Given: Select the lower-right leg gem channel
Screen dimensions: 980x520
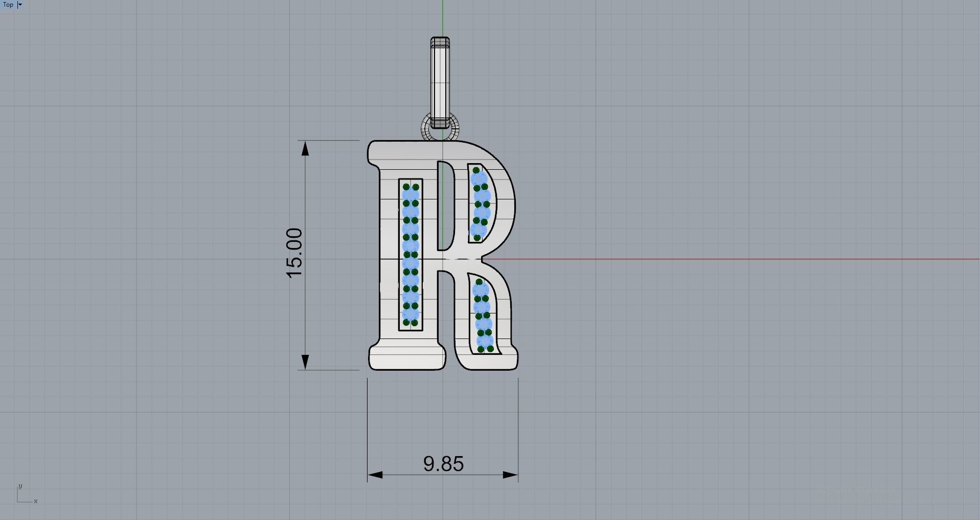Looking at the screenshot, I should tap(484, 314).
